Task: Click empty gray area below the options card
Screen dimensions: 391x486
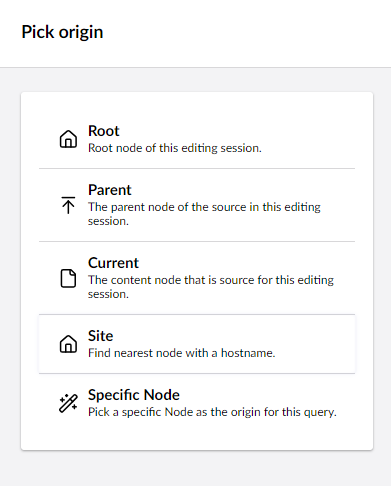Action: click(x=197, y=468)
